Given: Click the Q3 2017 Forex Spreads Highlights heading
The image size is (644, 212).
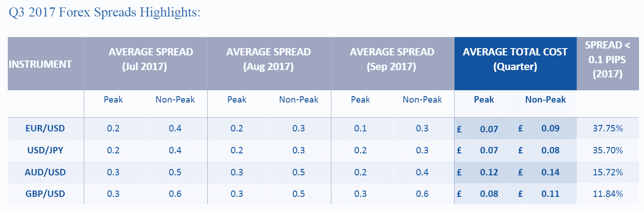Looking at the screenshot, I should [105, 12].
